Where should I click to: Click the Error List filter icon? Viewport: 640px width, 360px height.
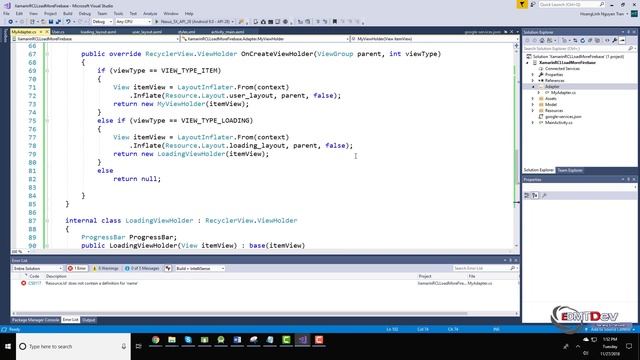click(168, 268)
